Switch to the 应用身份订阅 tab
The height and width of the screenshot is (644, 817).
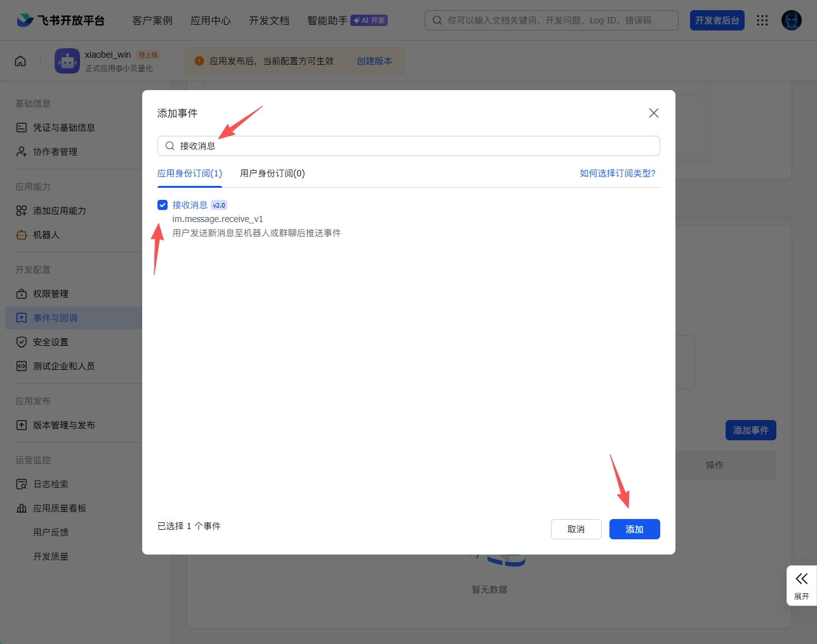pos(189,173)
